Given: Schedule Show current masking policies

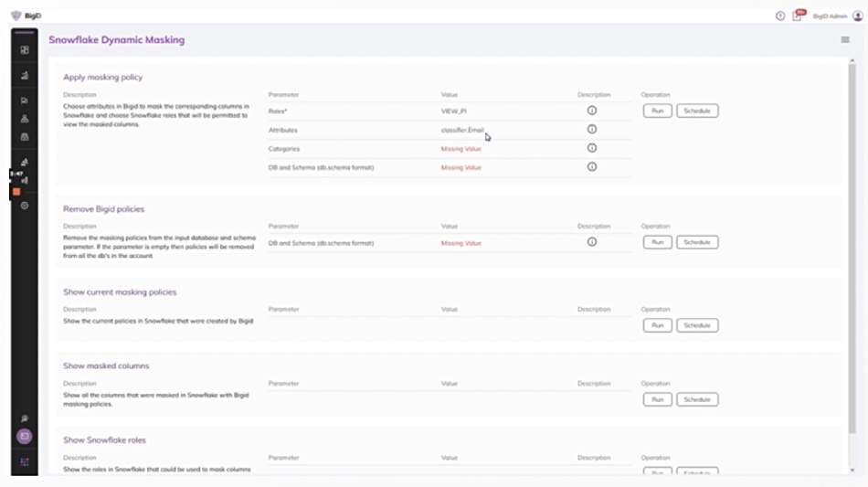Looking at the screenshot, I should coord(697,325).
